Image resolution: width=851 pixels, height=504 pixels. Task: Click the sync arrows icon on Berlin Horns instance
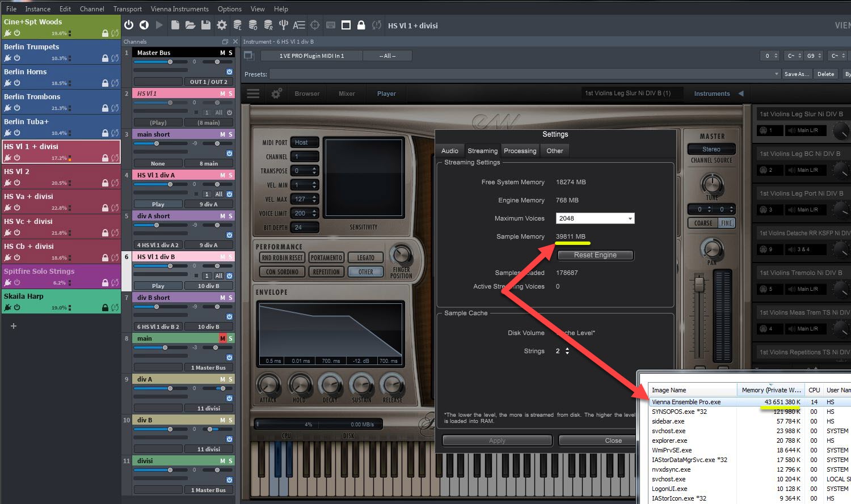coord(115,83)
